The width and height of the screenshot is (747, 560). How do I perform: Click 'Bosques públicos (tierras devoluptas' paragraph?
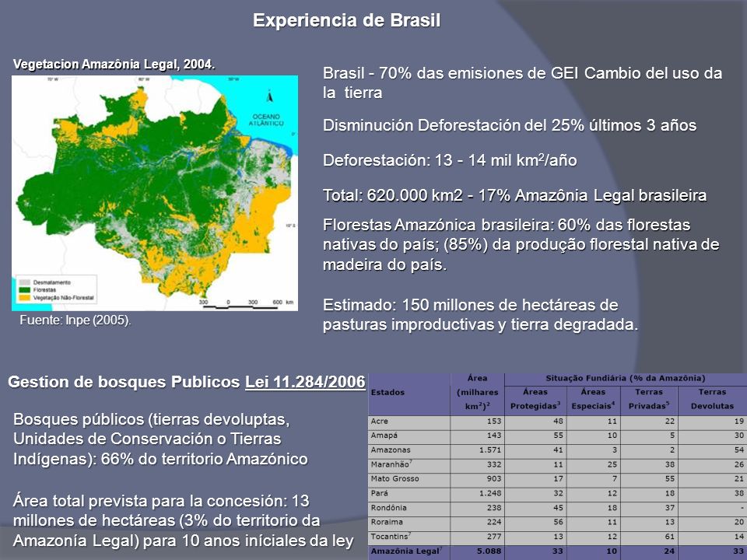160,439
